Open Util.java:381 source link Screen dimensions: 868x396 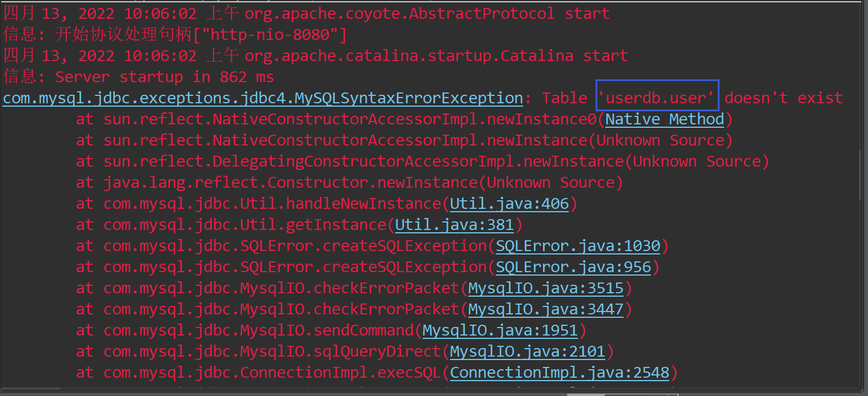454,224
